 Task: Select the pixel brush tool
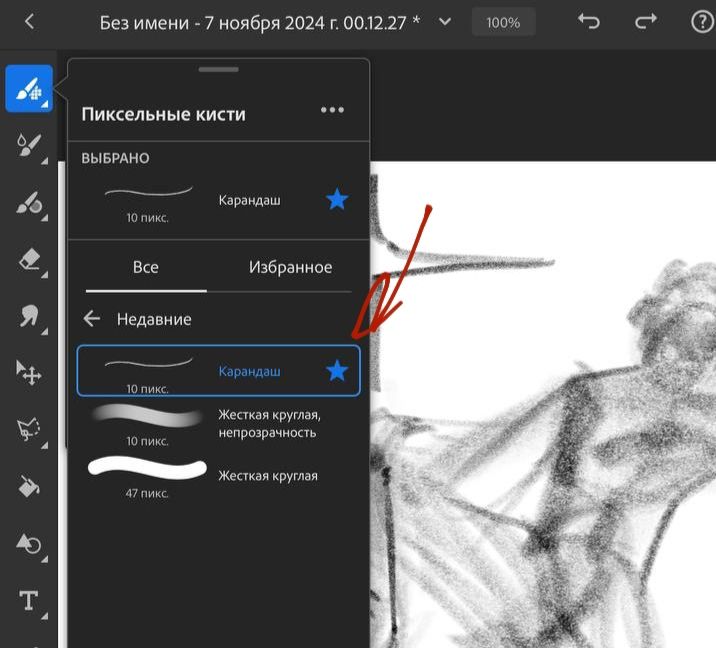coord(29,88)
